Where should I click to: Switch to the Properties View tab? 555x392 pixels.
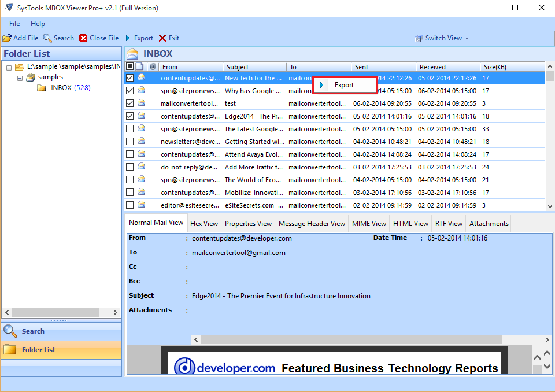(x=248, y=223)
